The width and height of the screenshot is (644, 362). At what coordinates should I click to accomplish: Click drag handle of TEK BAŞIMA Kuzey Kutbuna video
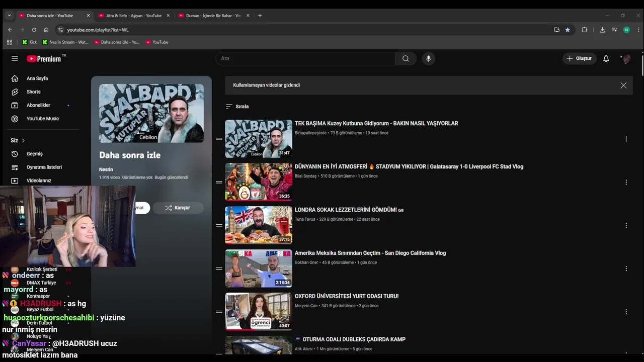[219, 139]
